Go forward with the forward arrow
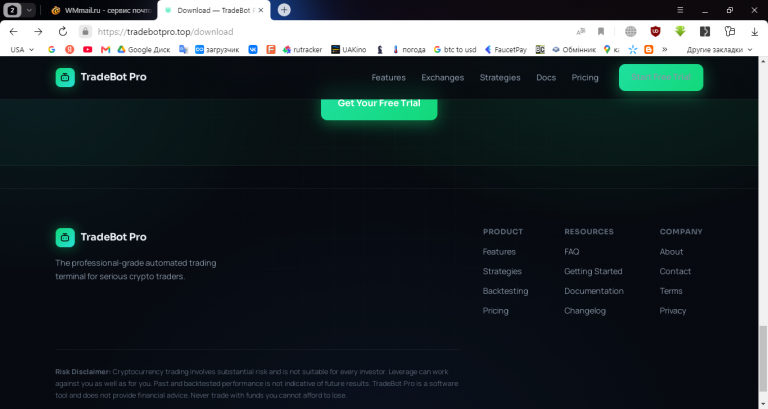This screenshot has height=409, width=768. pyautogui.click(x=38, y=32)
